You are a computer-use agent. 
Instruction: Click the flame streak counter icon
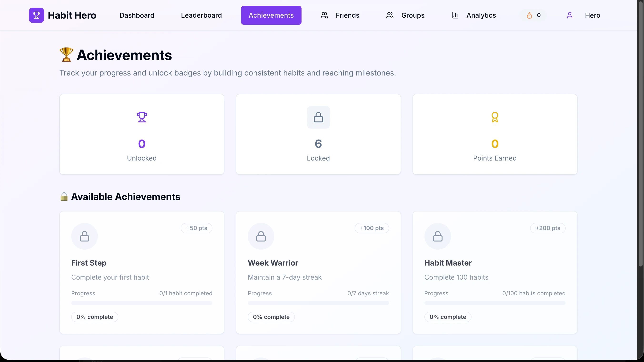click(x=529, y=15)
